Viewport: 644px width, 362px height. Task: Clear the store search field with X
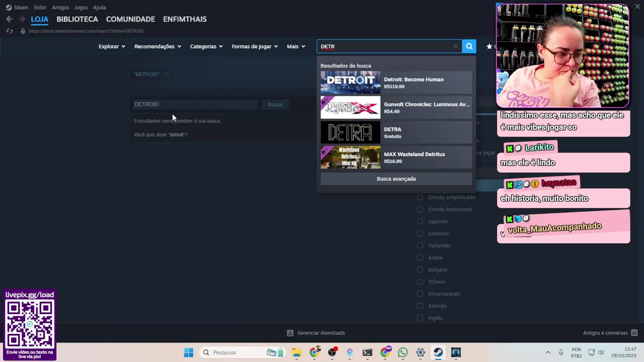455,46
